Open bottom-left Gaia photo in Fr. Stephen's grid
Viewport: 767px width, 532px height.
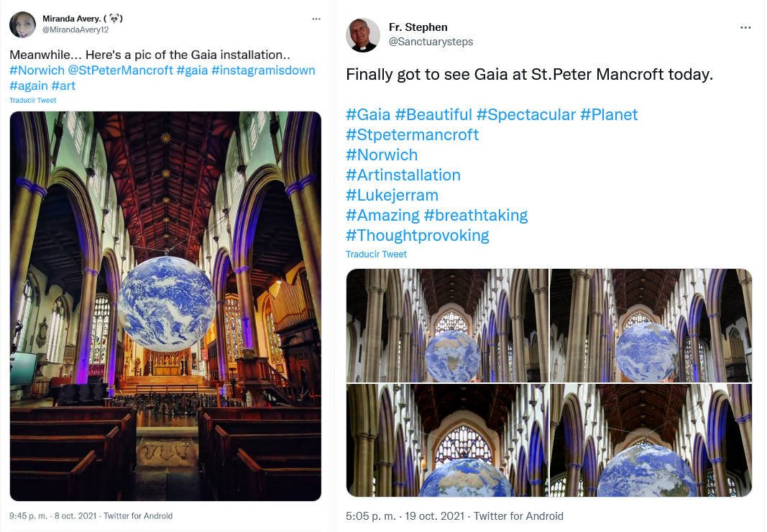(x=446, y=440)
